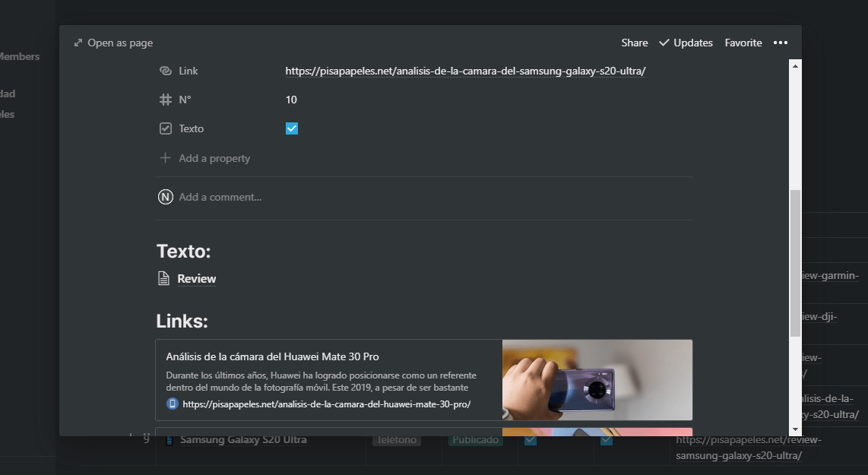Click Favorite in the top bar
The width and height of the screenshot is (868, 475).
pos(743,43)
